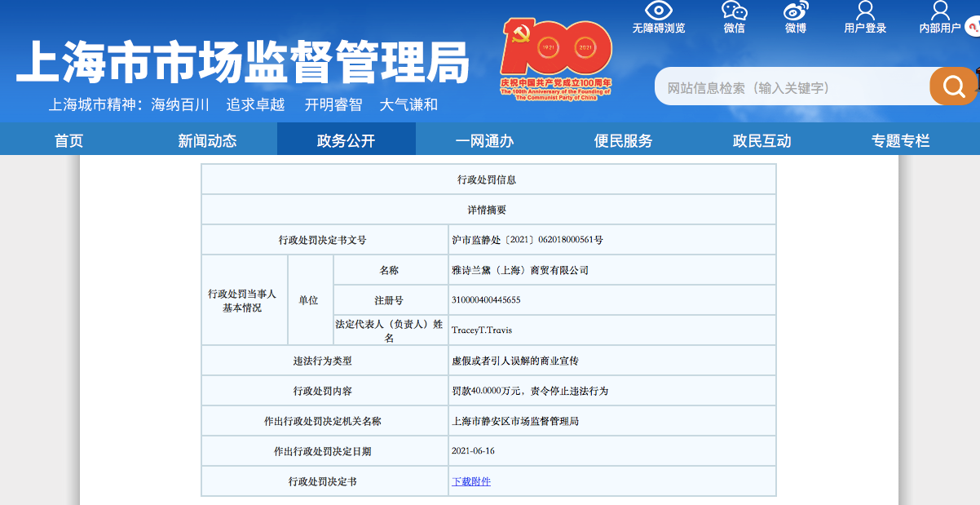Click the document number 沪市监静处〔2021〕062018000561号
The width and height of the screenshot is (980, 505).
tap(528, 240)
